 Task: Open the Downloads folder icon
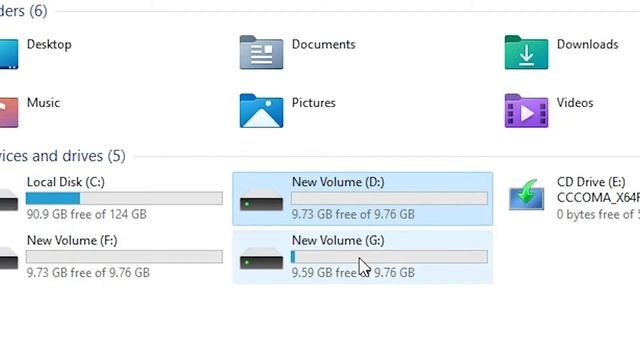(x=526, y=53)
